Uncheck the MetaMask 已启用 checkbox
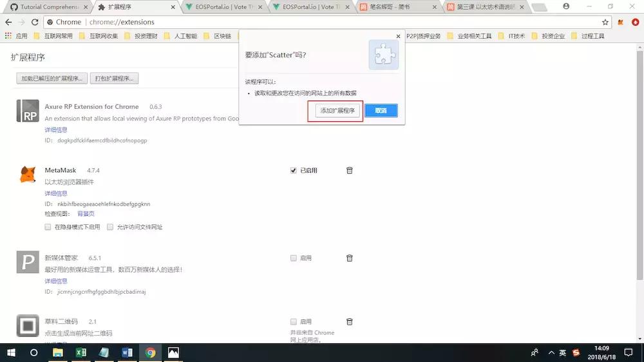644x362 pixels. [x=293, y=171]
